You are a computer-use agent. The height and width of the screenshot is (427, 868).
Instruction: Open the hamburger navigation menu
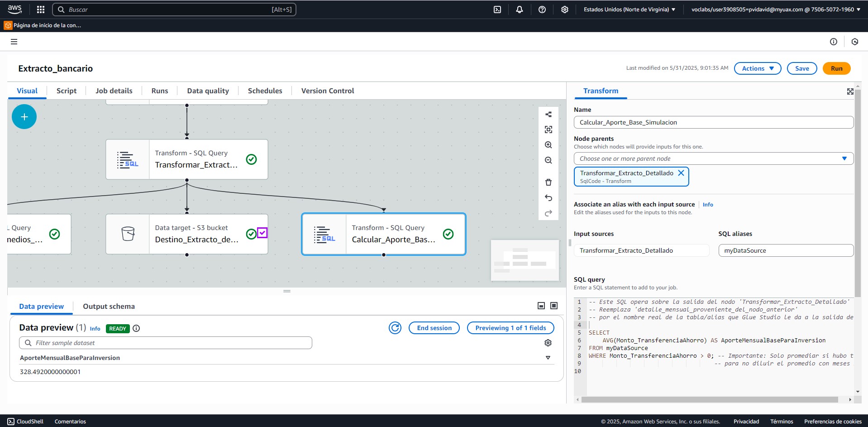(x=14, y=42)
